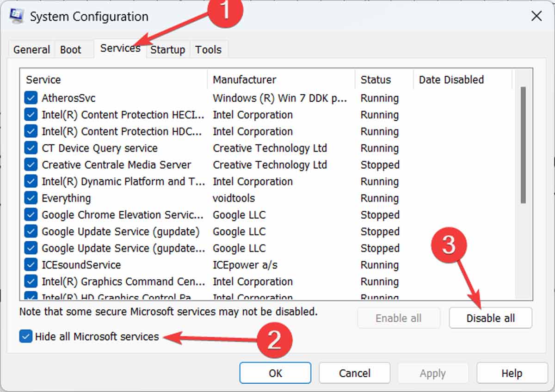The width and height of the screenshot is (555, 392).
Task: Click the System Configuration window icon
Action: 16,15
